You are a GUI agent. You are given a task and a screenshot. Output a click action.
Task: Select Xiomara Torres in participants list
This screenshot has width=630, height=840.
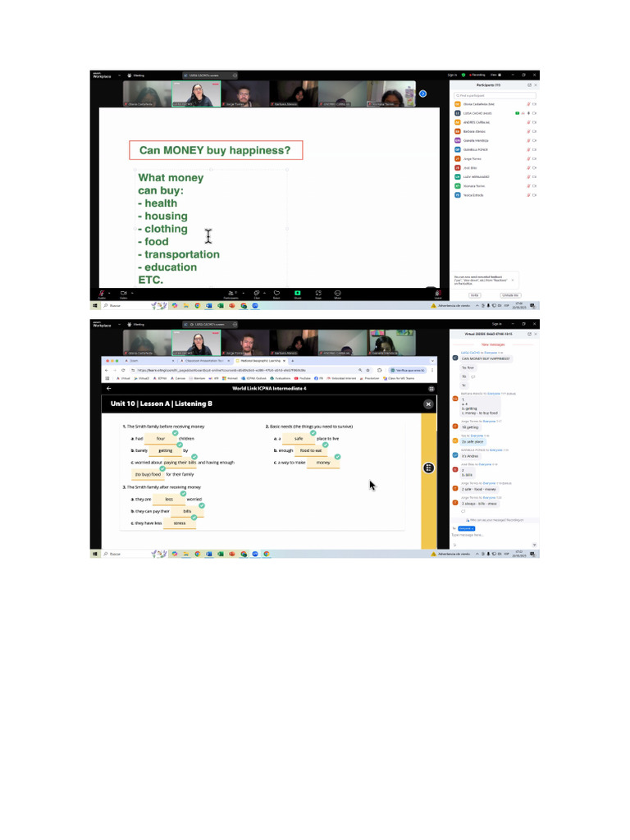click(x=495, y=186)
